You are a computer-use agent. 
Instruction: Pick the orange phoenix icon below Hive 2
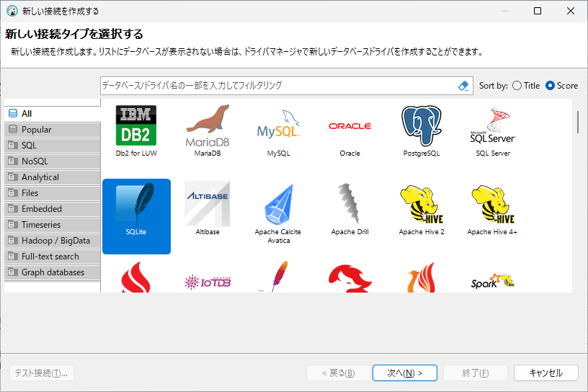pyautogui.click(x=421, y=277)
